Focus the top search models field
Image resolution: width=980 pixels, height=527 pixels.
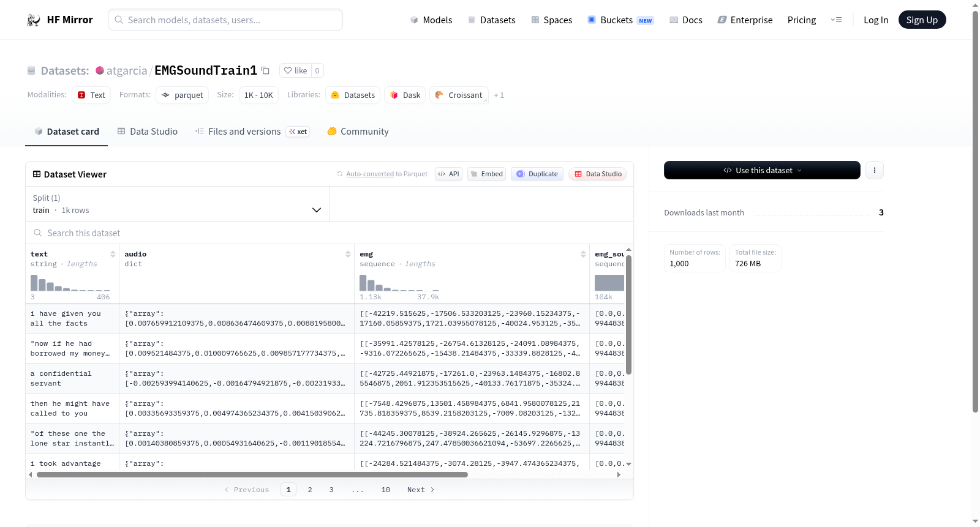225,20
